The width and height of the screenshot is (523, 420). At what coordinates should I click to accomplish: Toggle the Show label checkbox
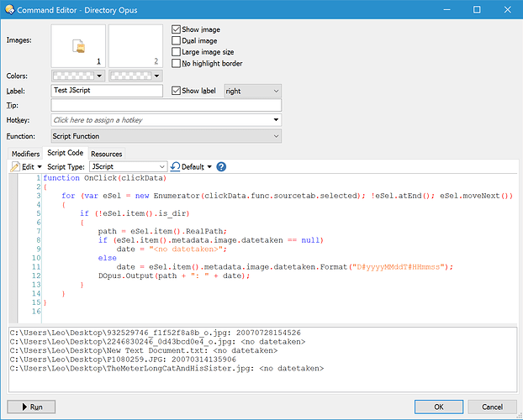point(176,91)
